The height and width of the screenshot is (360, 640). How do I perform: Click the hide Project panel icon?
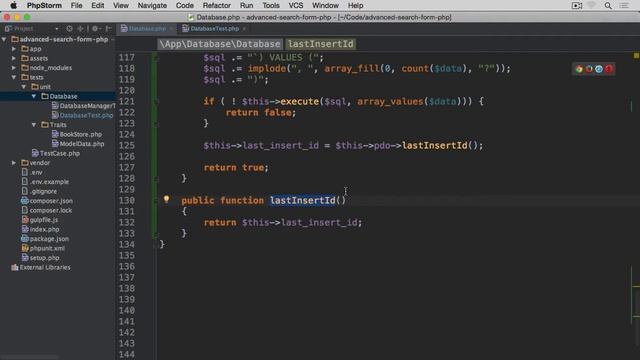point(109,29)
